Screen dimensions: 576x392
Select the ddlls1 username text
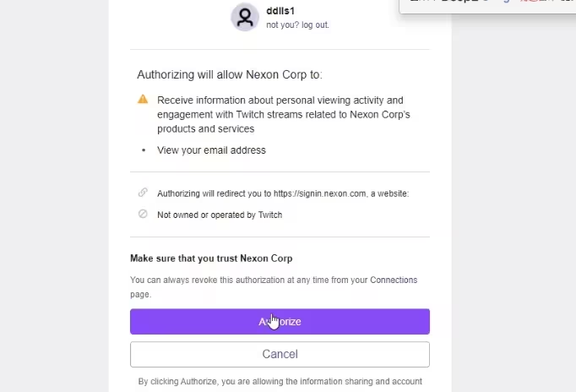[x=280, y=11]
